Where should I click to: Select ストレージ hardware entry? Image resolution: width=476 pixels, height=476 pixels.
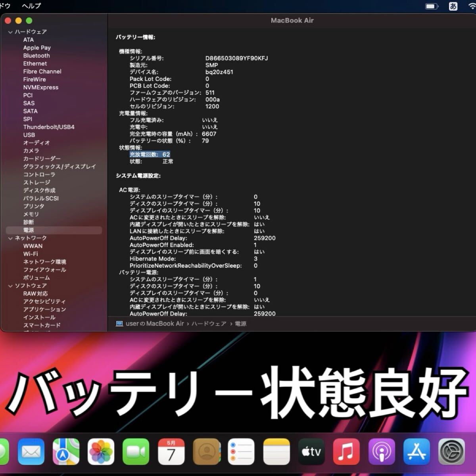tap(36, 182)
